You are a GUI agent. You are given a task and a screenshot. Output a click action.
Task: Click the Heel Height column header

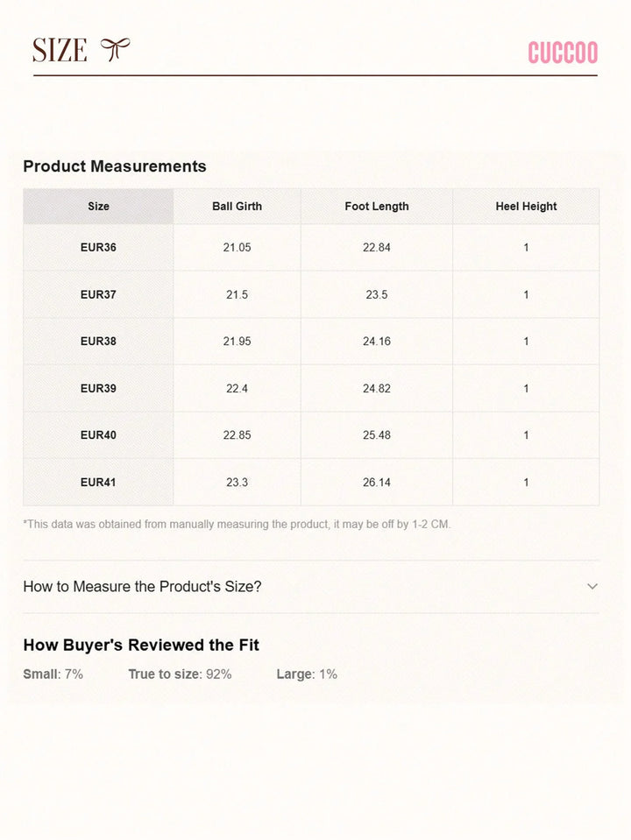[x=526, y=207]
